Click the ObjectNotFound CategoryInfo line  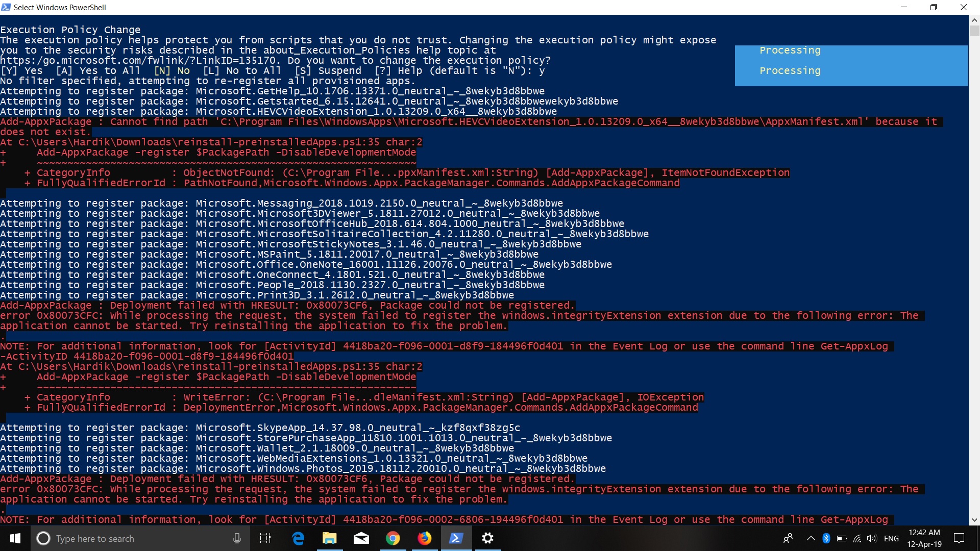pos(407,172)
